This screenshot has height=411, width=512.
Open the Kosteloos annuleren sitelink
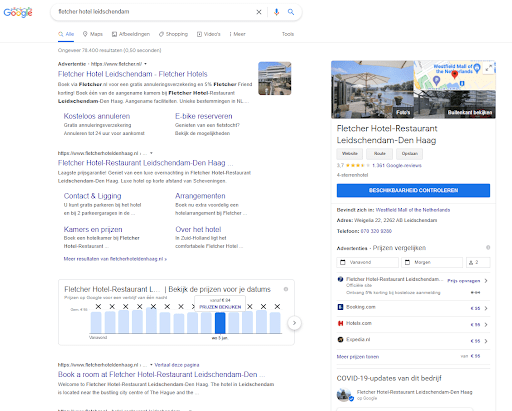(x=97, y=116)
